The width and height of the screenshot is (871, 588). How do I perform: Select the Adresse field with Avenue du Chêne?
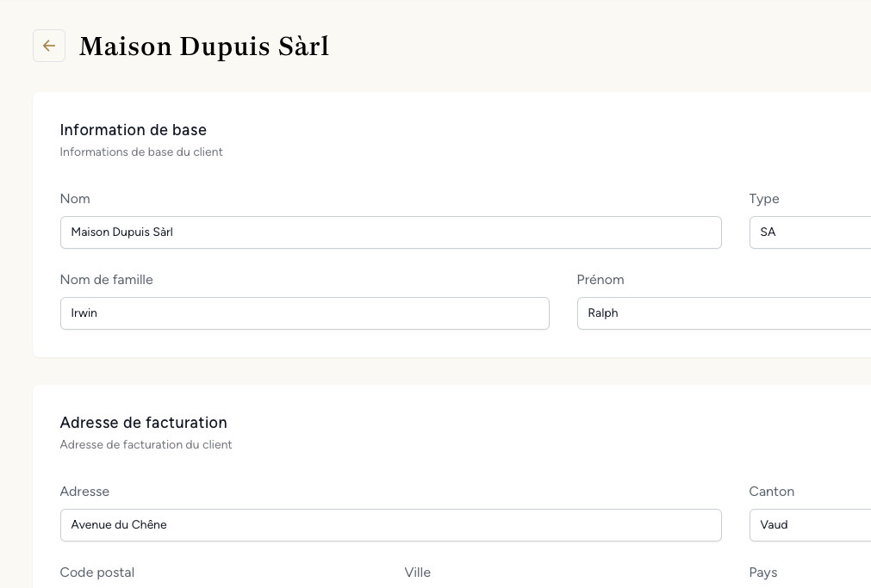(x=390, y=524)
